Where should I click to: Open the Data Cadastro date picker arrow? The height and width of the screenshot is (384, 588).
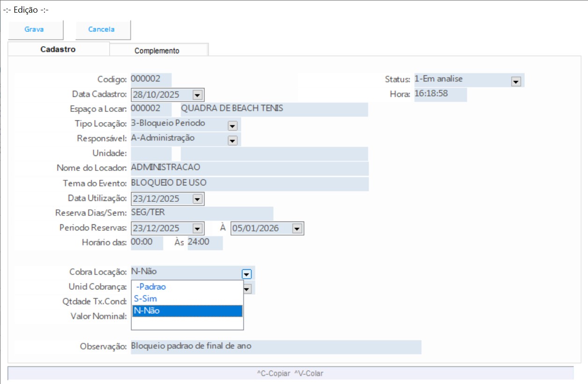click(197, 95)
